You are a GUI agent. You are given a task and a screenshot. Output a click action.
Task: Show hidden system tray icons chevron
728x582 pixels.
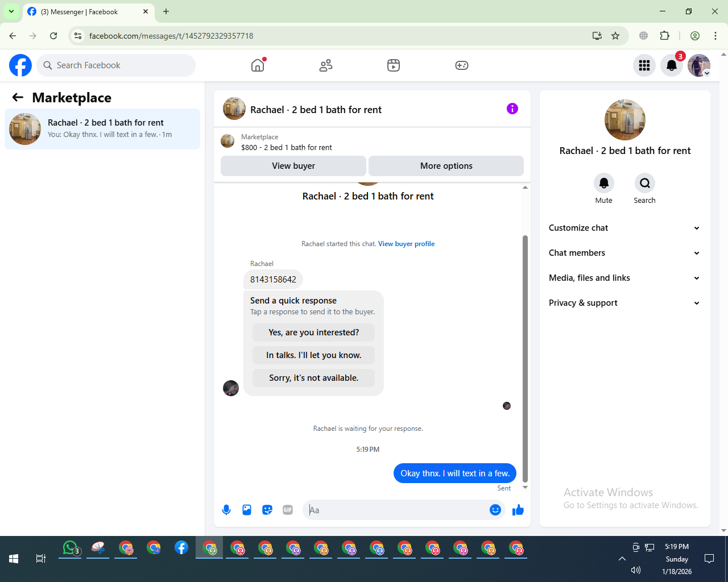coord(622,559)
